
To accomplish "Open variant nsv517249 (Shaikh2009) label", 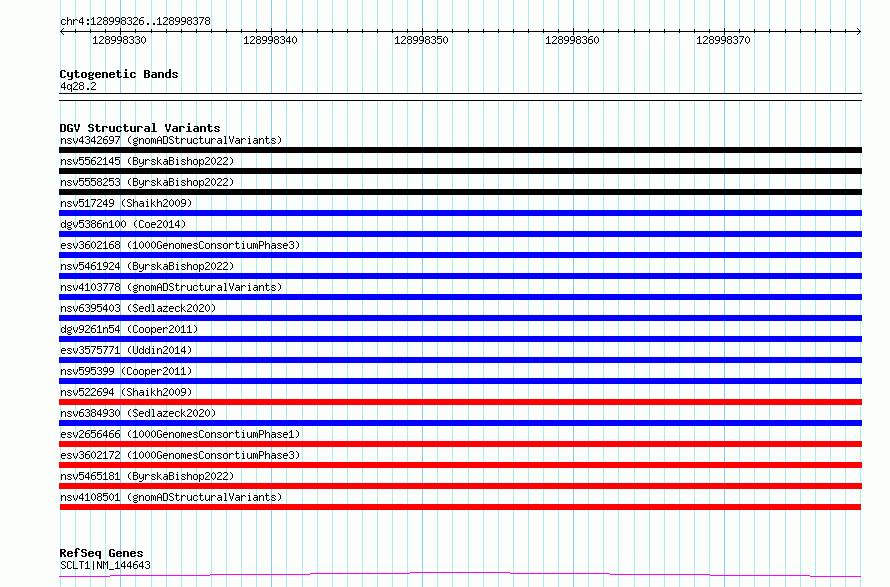I will (x=126, y=203).
